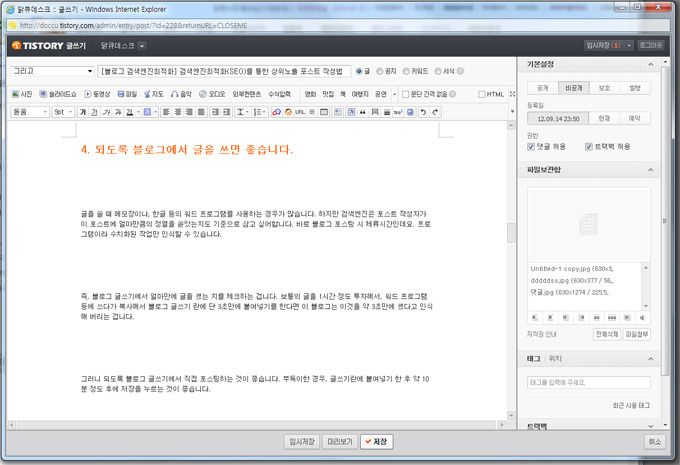This screenshot has width=680, height=465.
Task: Apply italic formatting in editor toolbar
Action: coord(106,112)
